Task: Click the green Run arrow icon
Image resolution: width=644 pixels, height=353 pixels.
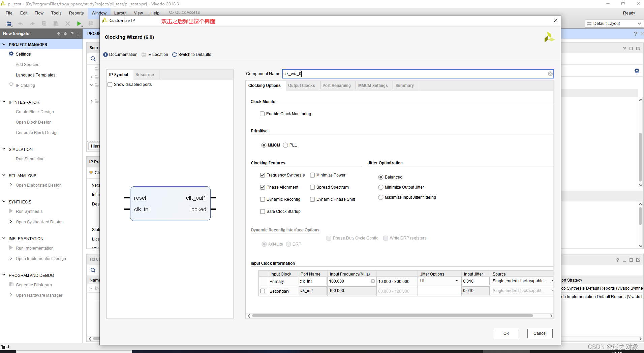Action: coord(79,24)
